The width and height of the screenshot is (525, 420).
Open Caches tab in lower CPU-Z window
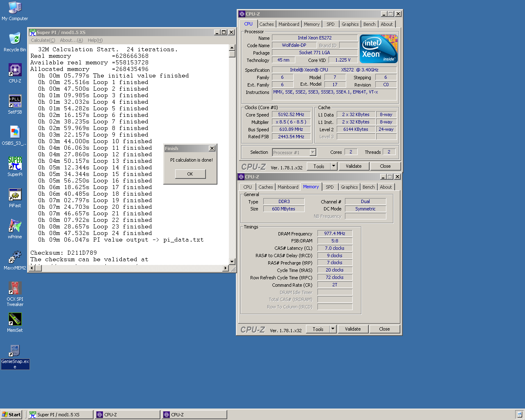coord(265,187)
